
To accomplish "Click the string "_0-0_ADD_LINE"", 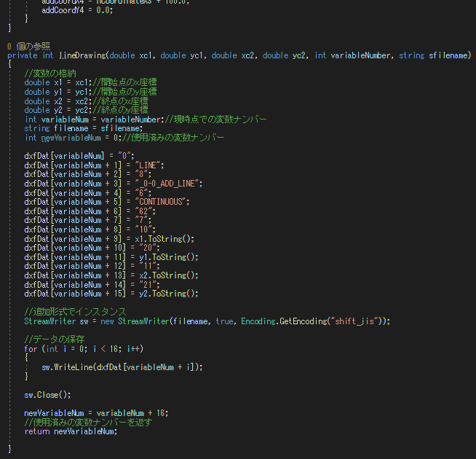I will click(167, 184).
